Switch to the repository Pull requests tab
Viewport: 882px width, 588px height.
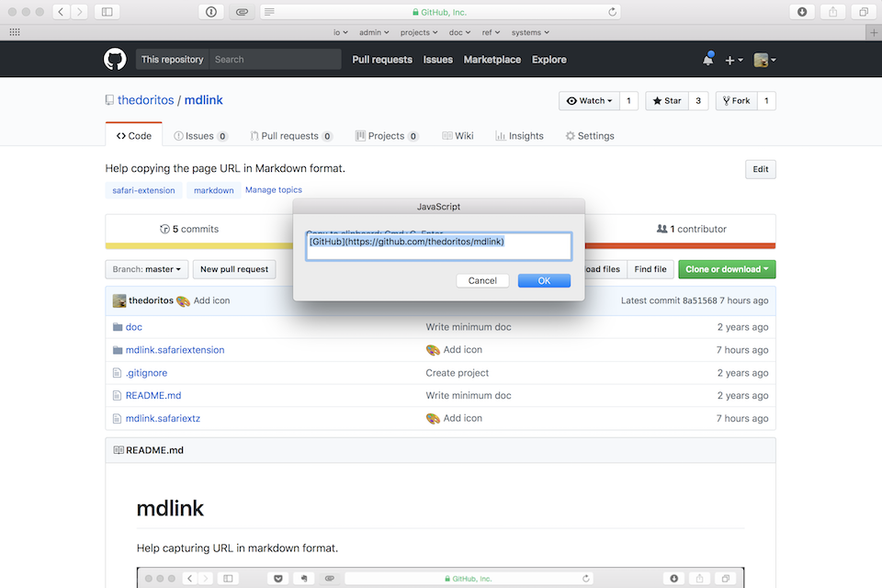coord(291,136)
